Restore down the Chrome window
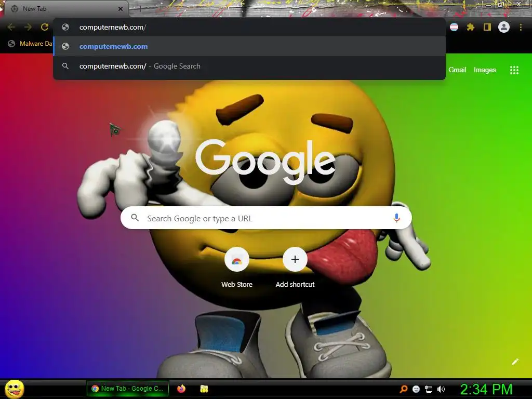The height and width of the screenshot is (399, 532). tap(501, 5)
